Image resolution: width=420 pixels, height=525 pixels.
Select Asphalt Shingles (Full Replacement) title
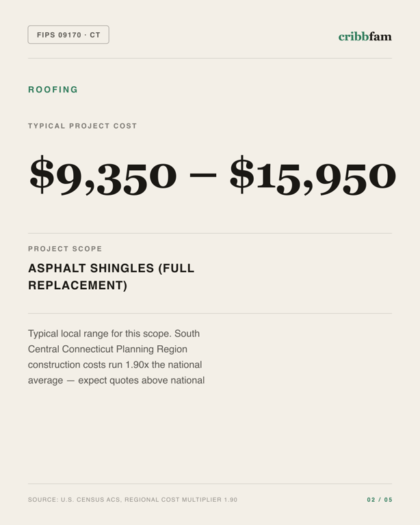pos(111,277)
